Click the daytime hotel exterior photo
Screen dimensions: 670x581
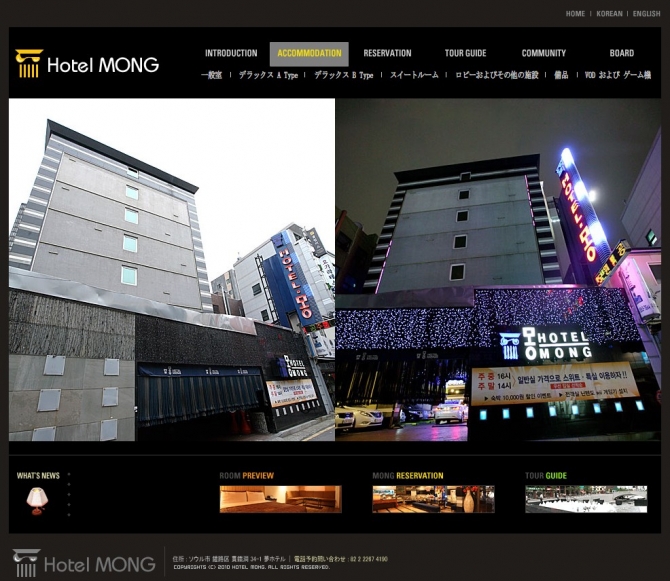coord(172,270)
